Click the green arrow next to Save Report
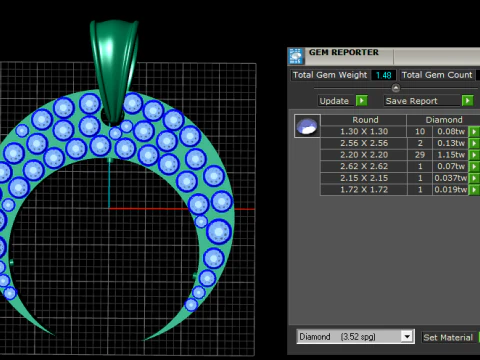This screenshot has height=360, width=480. point(468,100)
